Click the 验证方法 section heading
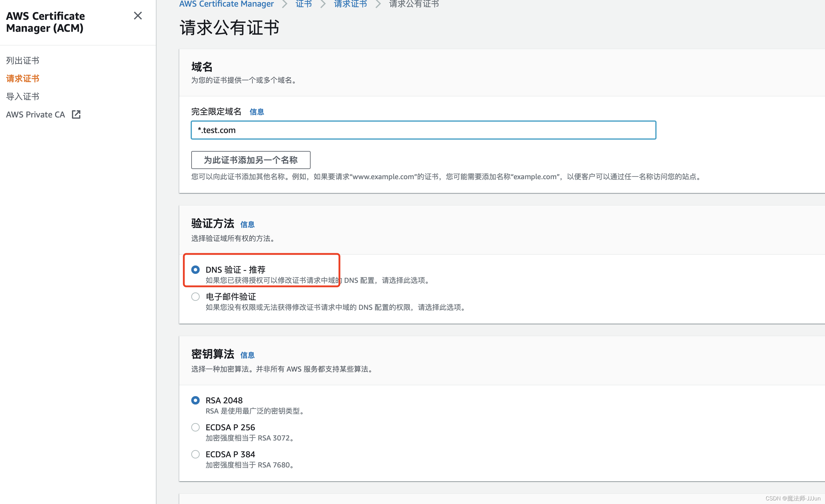 (213, 224)
